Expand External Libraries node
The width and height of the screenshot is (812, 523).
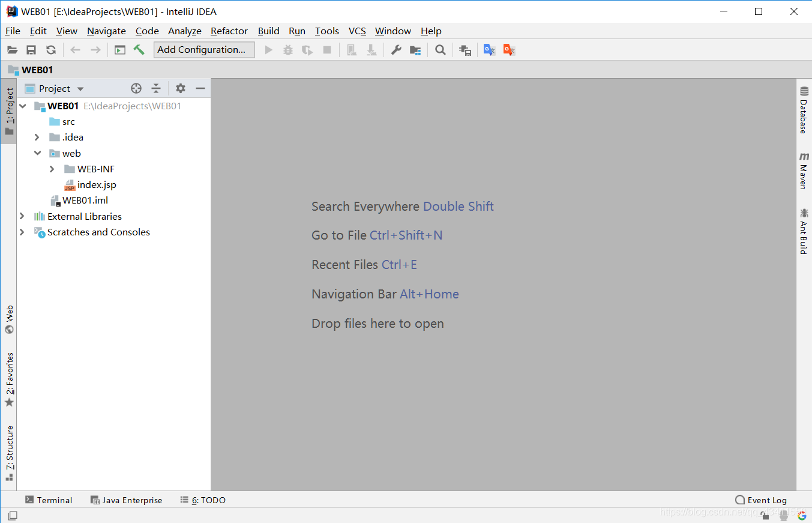(22, 216)
